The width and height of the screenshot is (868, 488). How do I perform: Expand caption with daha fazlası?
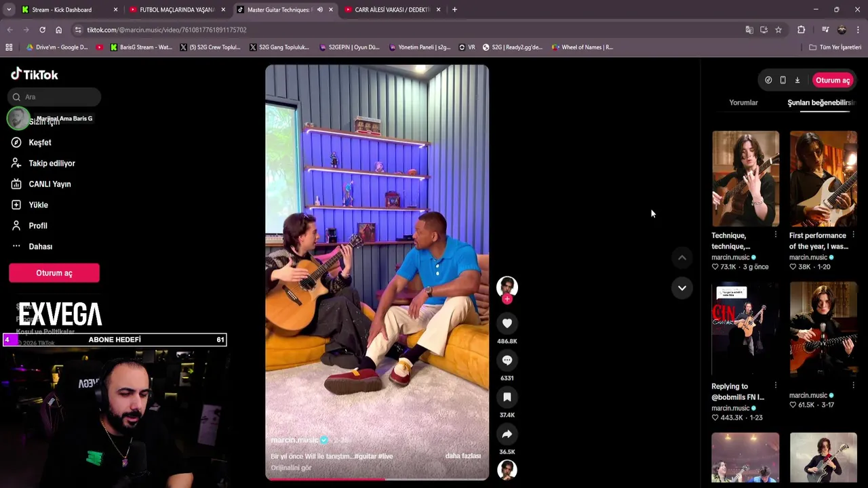(462, 456)
